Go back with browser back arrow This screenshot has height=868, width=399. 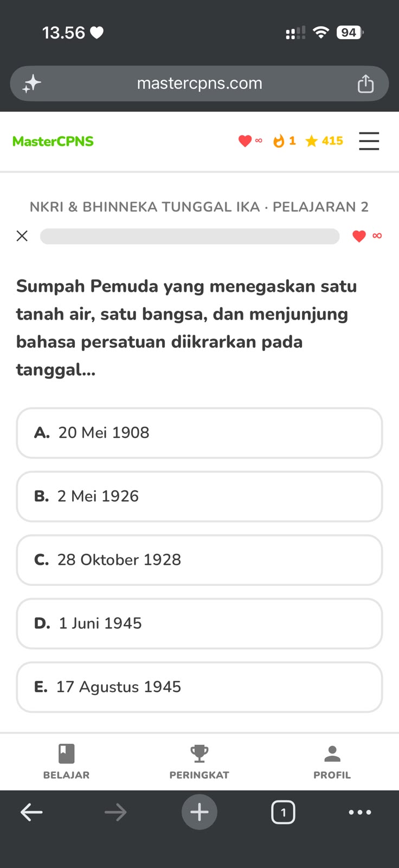click(31, 812)
